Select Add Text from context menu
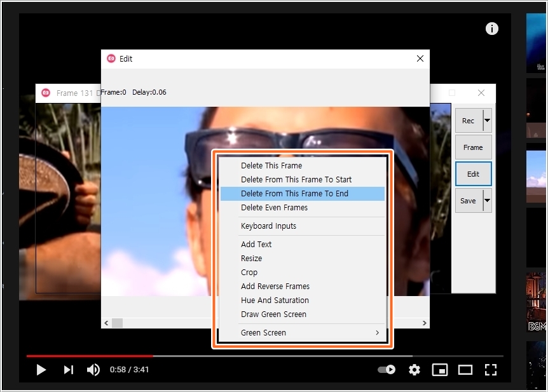Viewport: 548px width, 392px height. click(303, 244)
